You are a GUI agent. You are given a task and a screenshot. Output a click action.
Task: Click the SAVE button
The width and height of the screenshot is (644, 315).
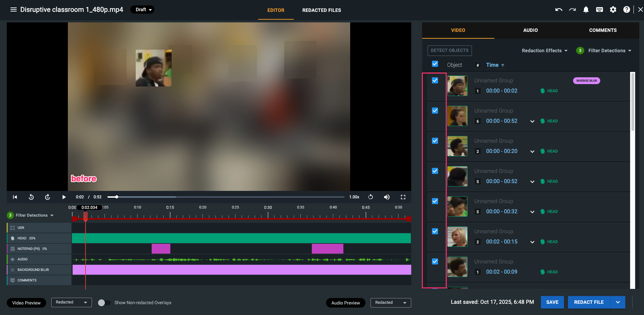pos(552,302)
